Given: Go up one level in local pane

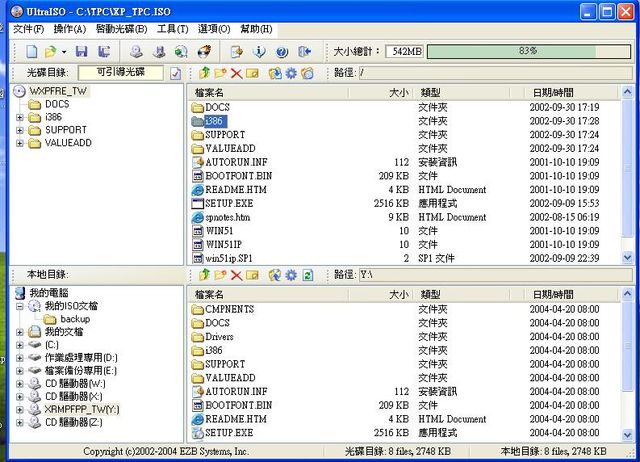Looking at the screenshot, I should (204, 275).
